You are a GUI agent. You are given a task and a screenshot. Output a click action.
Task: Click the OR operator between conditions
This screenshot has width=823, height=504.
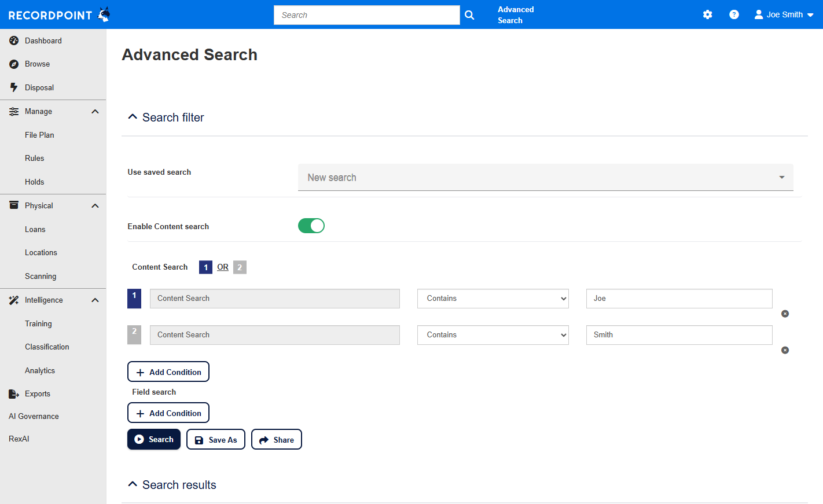223,267
